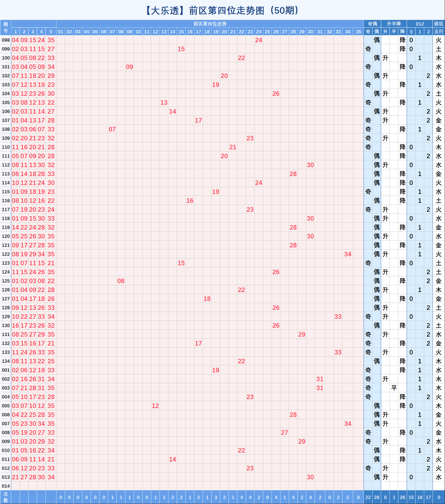The width and height of the screenshot is (445, 504).
Task: Click the 平 mark in row 003
Action: pos(394,388)
